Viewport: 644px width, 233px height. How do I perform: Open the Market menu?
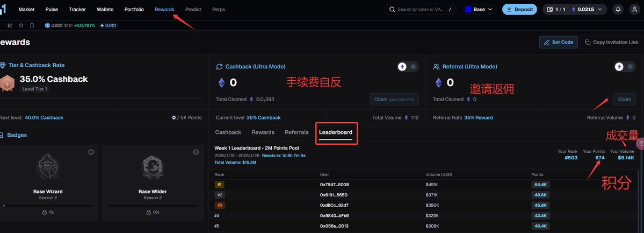tap(27, 10)
